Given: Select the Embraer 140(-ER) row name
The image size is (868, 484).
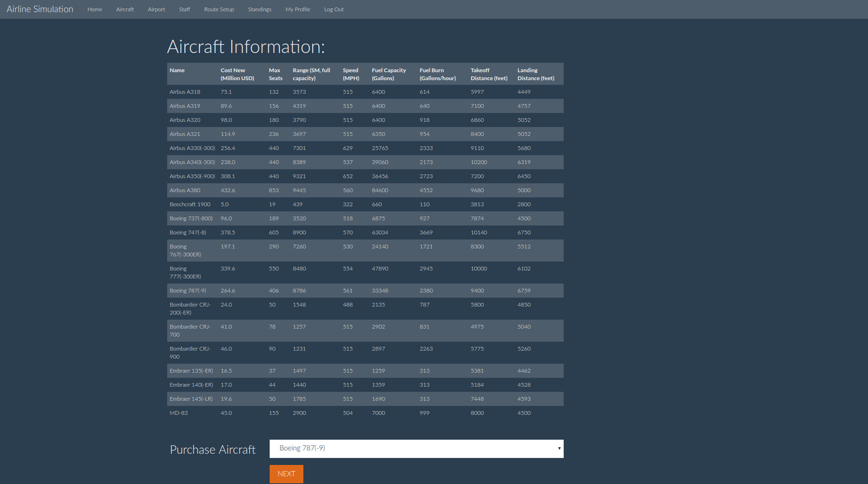Looking at the screenshot, I should click(x=191, y=385).
